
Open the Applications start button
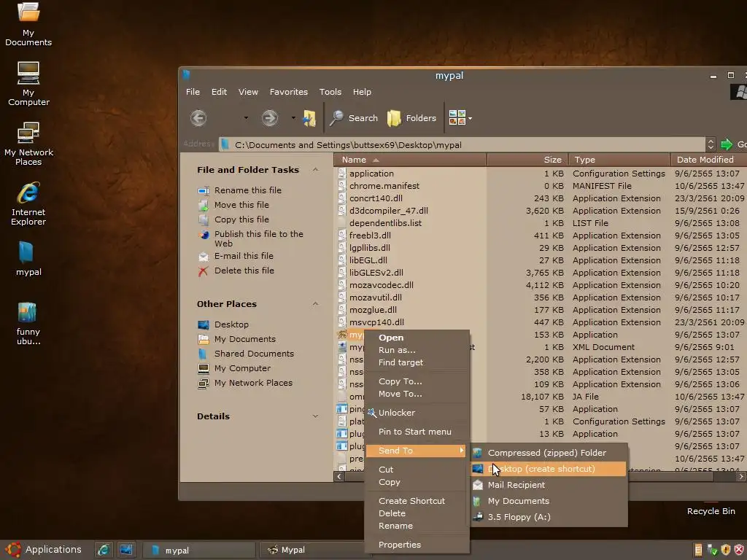(43, 550)
